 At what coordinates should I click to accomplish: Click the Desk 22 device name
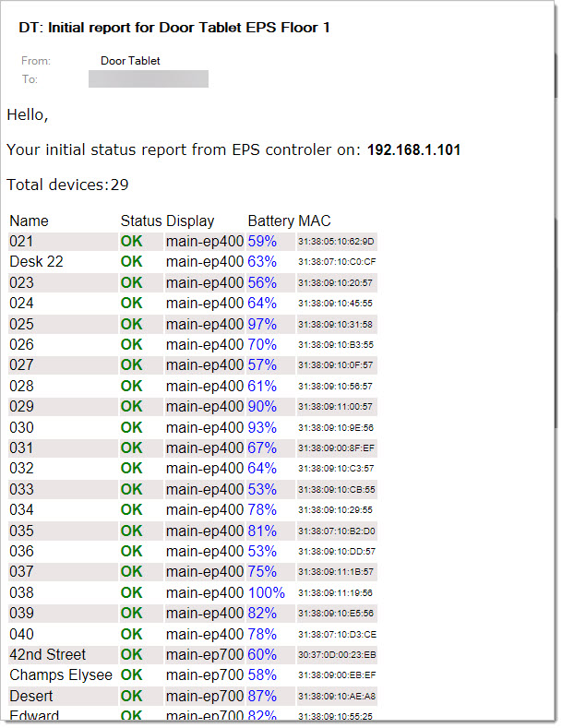[x=37, y=262]
